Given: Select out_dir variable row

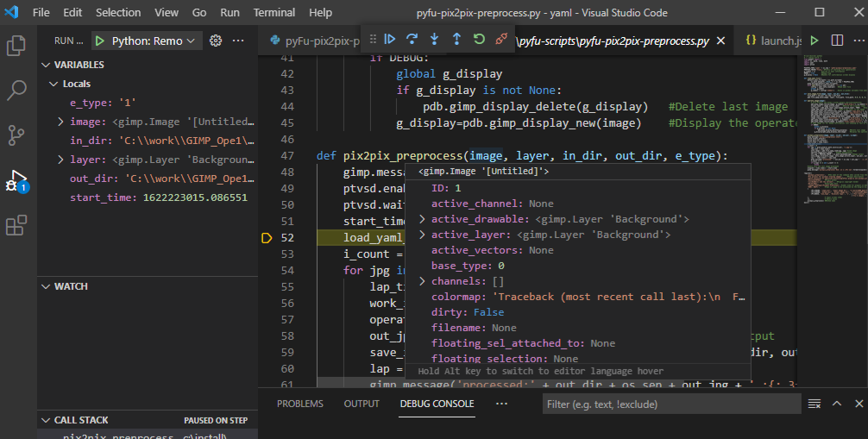Looking at the screenshot, I should (x=148, y=179).
